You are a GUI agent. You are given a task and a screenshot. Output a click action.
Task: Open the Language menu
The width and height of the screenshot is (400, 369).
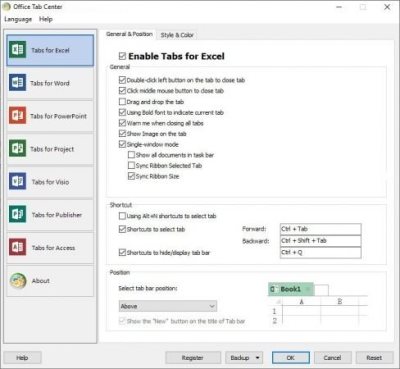click(x=18, y=19)
